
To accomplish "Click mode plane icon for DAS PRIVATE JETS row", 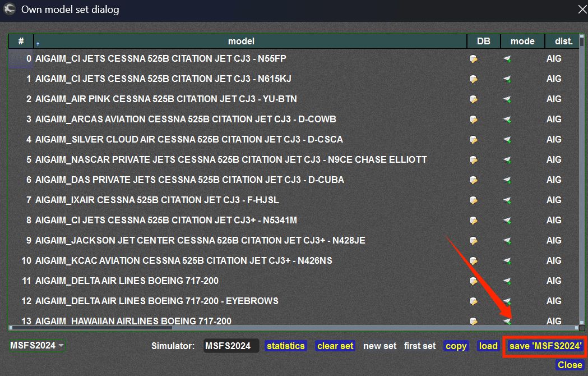I will 507,180.
